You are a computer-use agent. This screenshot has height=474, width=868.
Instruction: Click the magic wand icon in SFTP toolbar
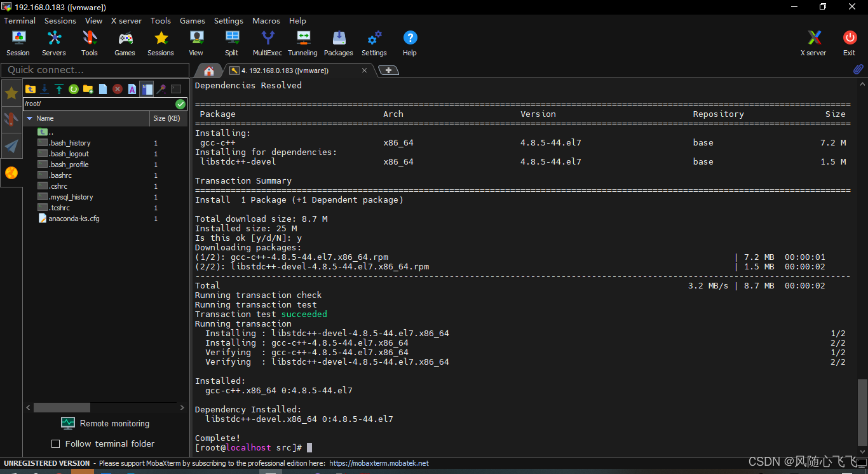(161, 89)
